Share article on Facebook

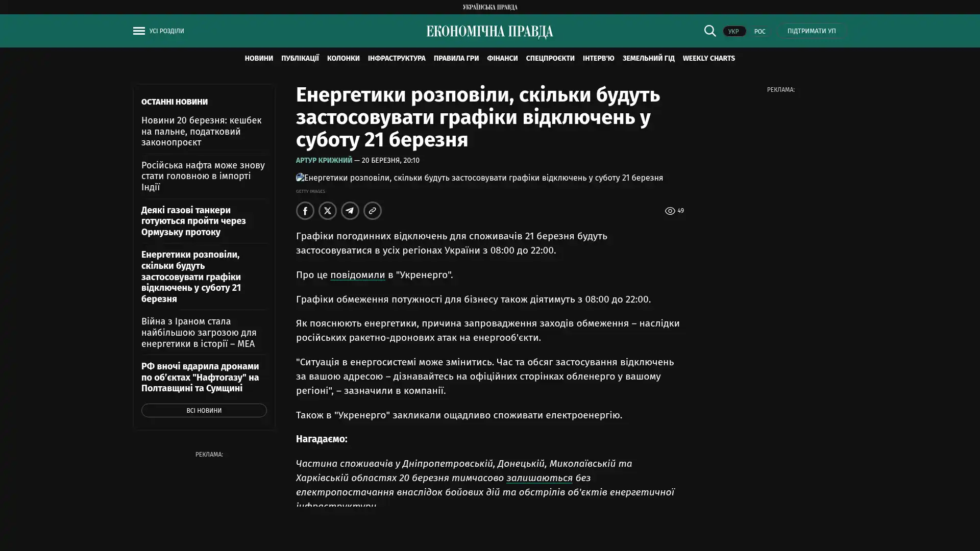pos(305,211)
